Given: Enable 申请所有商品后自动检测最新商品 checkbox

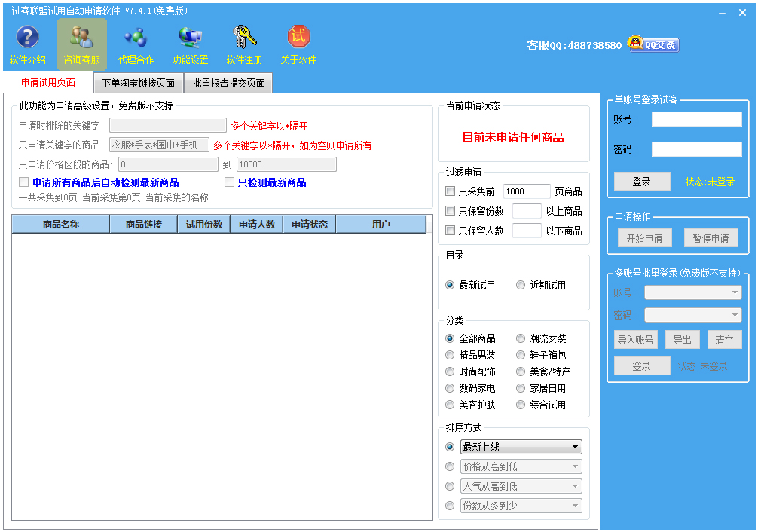Looking at the screenshot, I should click(23, 182).
